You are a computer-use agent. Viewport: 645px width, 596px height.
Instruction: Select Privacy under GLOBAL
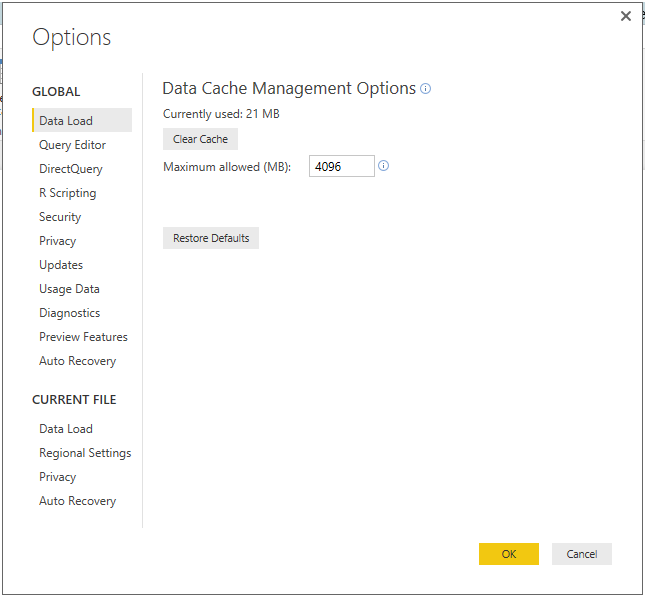[x=58, y=241]
